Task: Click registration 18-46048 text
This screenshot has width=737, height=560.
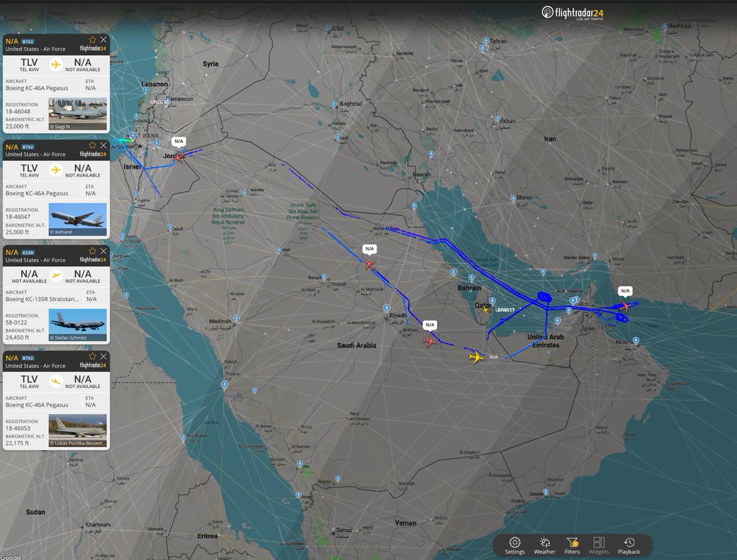Action: pyautogui.click(x=17, y=112)
